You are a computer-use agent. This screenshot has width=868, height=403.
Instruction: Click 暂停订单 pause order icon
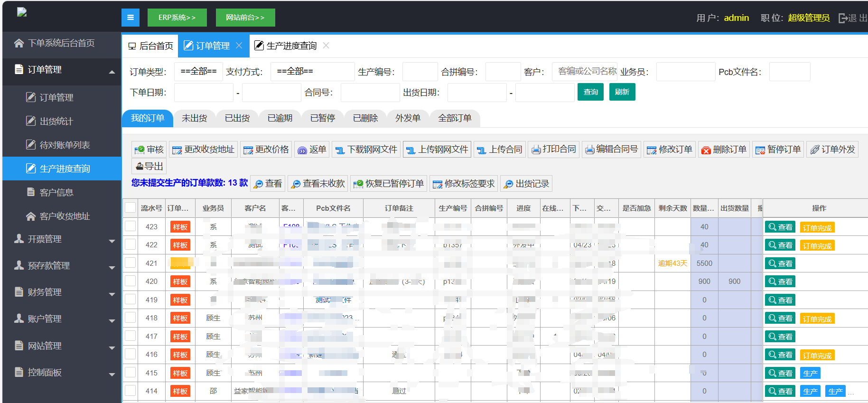click(760, 150)
